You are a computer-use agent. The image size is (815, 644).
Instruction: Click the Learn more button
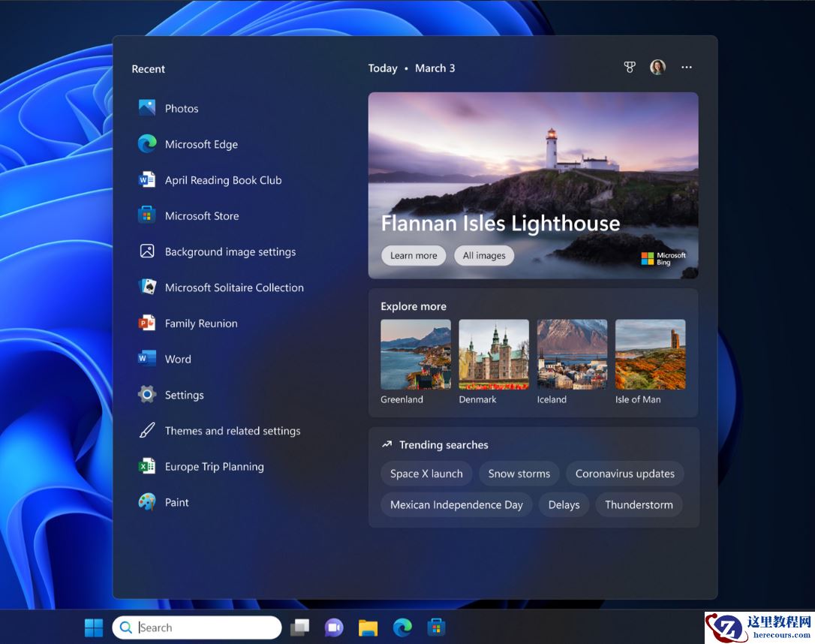point(414,255)
